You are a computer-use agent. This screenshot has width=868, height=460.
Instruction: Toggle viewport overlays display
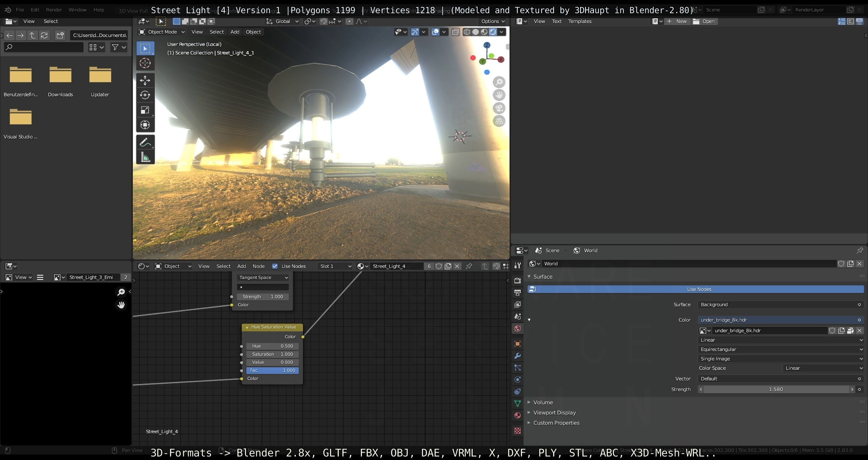point(435,32)
